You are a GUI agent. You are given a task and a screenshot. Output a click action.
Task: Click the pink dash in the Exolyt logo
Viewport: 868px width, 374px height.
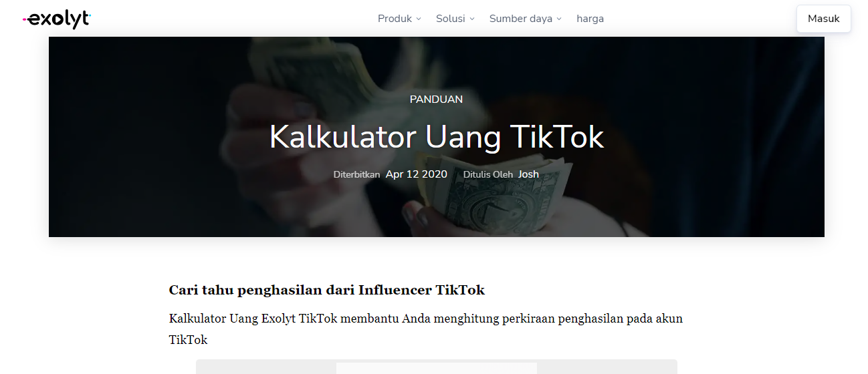tap(25, 20)
